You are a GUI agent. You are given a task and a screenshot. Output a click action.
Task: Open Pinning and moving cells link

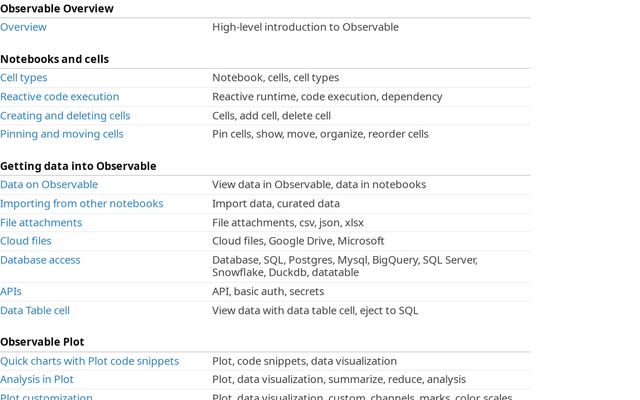[62, 134]
